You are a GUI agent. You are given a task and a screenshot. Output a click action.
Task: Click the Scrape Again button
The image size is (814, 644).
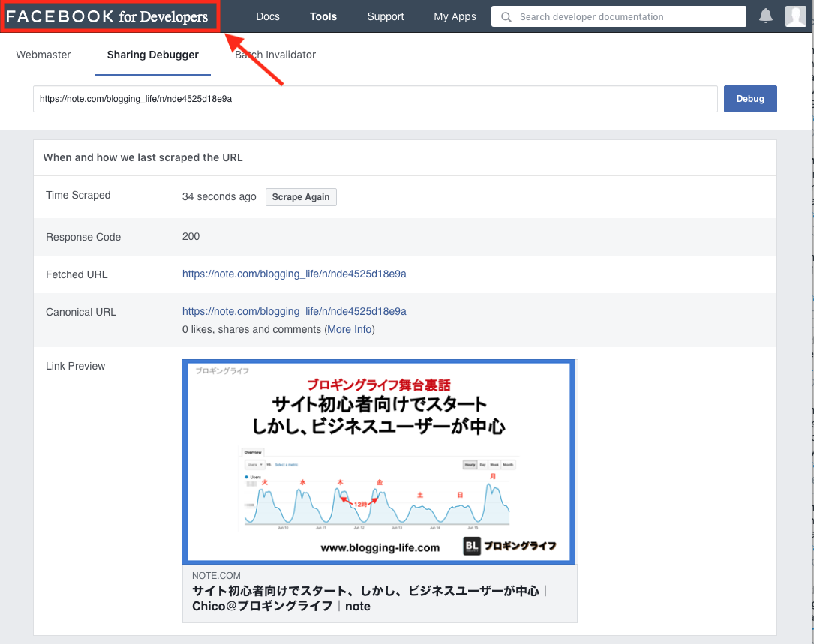coord(301,197)
